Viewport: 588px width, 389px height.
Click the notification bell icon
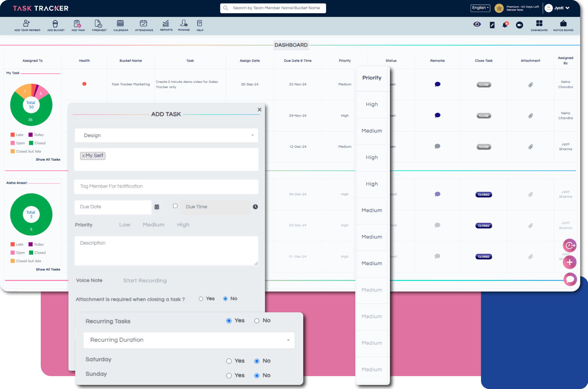(505, 25)
